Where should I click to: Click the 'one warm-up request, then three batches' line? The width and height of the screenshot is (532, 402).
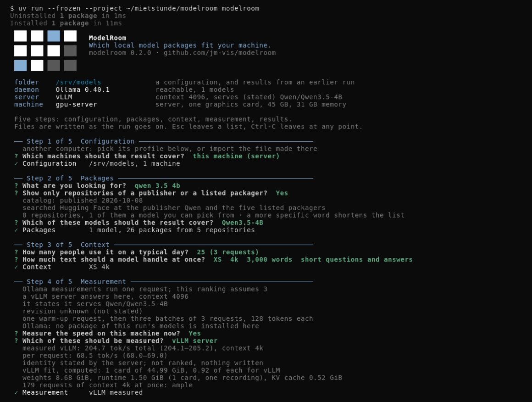tap(167, 319)
